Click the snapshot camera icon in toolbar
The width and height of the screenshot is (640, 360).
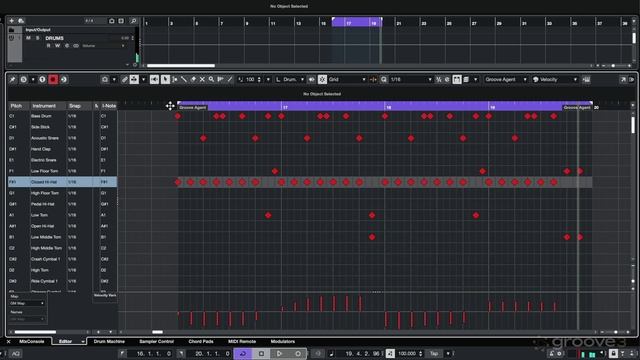pos(105,80)
